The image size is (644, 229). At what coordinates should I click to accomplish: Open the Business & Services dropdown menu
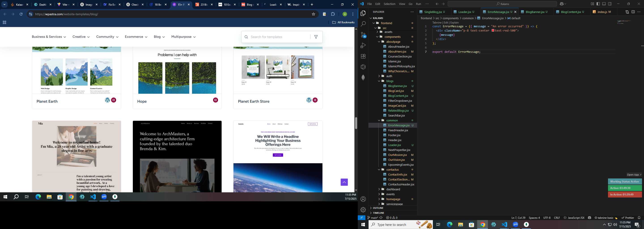tap(49, 37)
